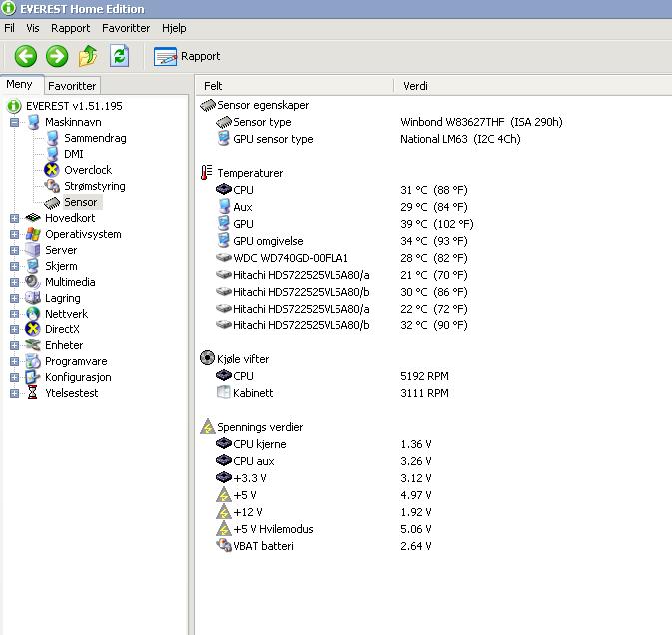The width and height of the screenshot is (672, 635).
Task: Open the Rapport report wizard button
Action: 187,56
